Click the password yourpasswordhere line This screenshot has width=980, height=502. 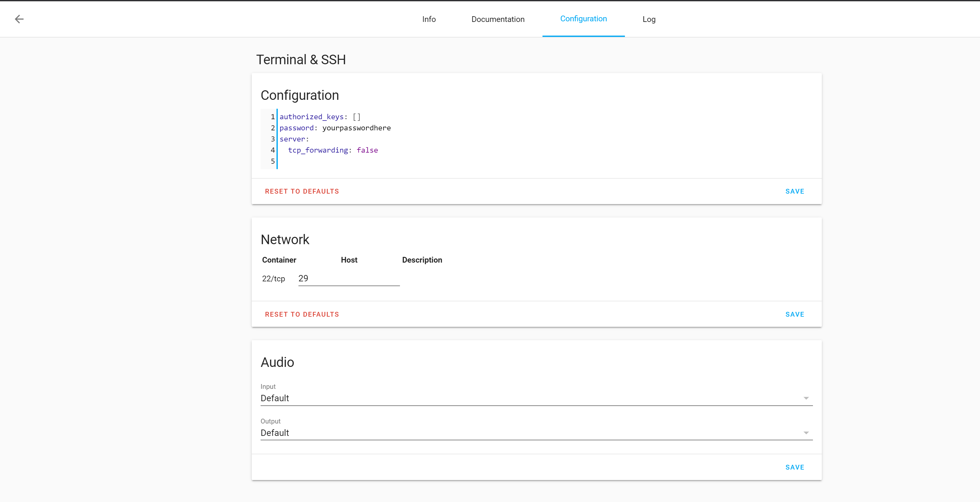click(335, 128)
